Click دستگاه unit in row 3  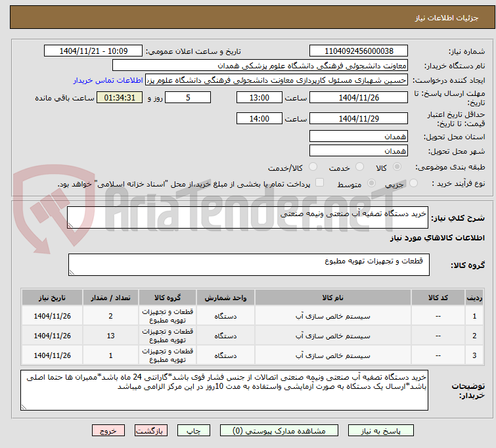coord(225,355)
